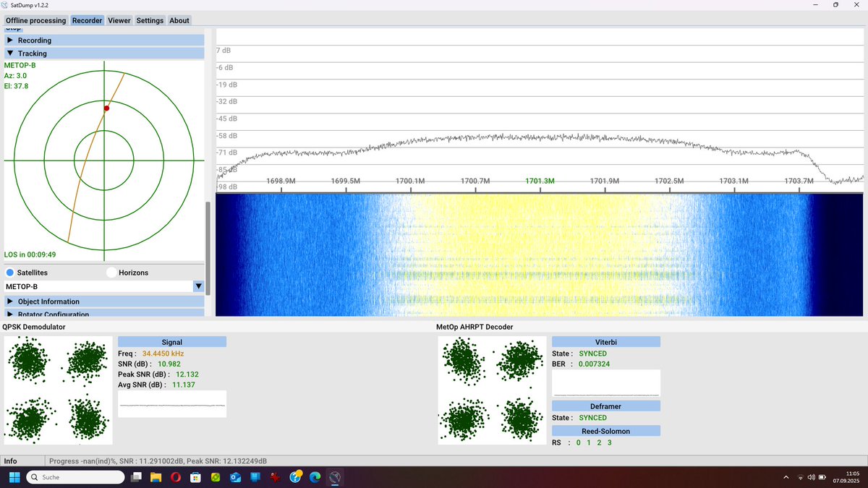The height and width of the screenshot is (488, 868).
Task: Click the Deframer State SYNCED text
Action: pyautogui.click(x=593, y=418)
